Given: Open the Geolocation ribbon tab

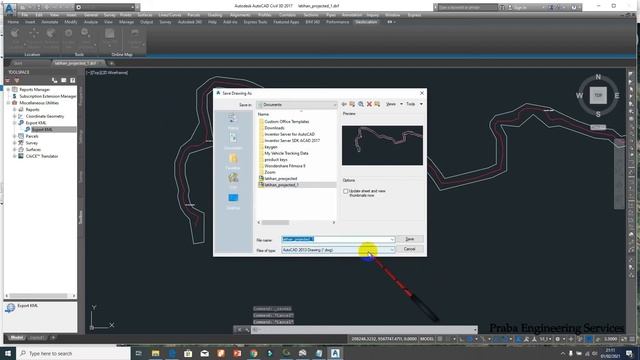Looking at the screenshot, I should coord(366,22).
